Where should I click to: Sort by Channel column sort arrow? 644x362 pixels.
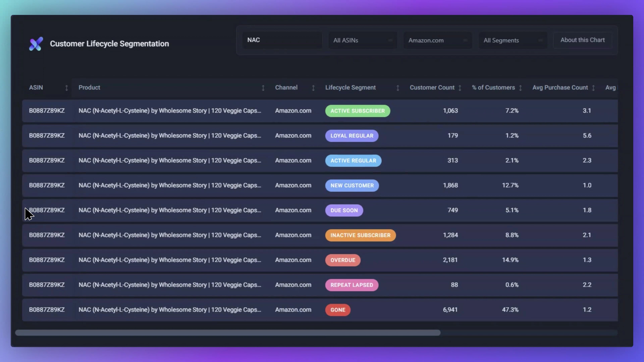313,88
